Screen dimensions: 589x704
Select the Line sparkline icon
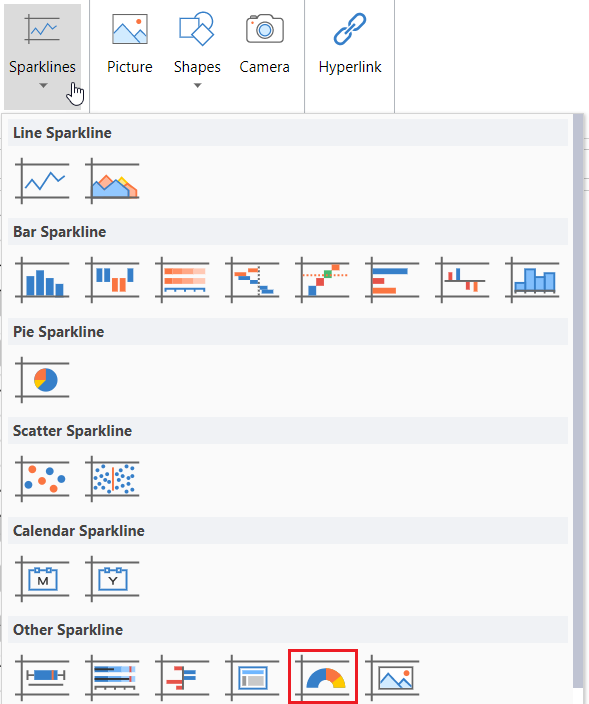point(42,181)
